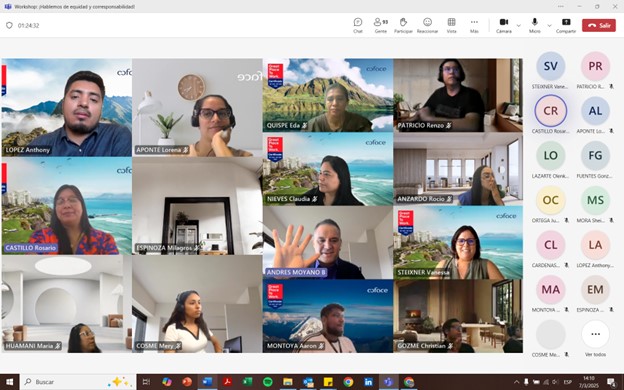The width and height of the screenshot is (624, 390).
Task: Select CASTILLO Rosario's video tile
Action: click(x=67, y=206)
